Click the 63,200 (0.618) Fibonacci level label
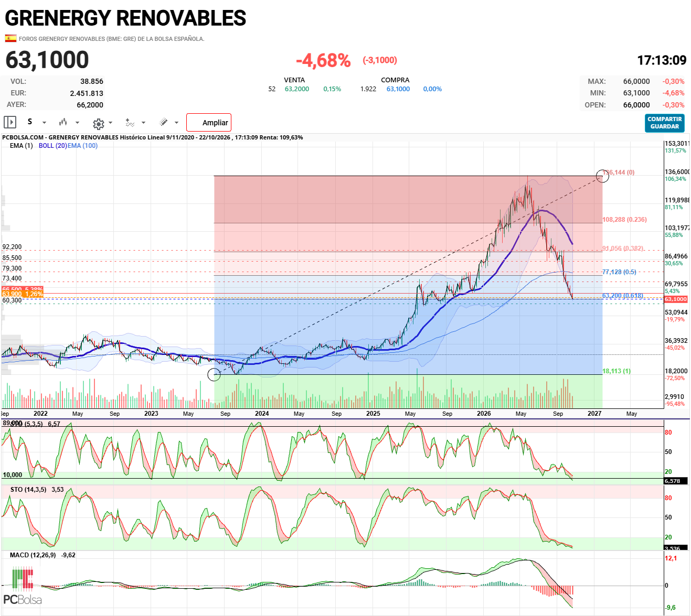The height and width of the screenshot is (616, 691). [623, 296]
